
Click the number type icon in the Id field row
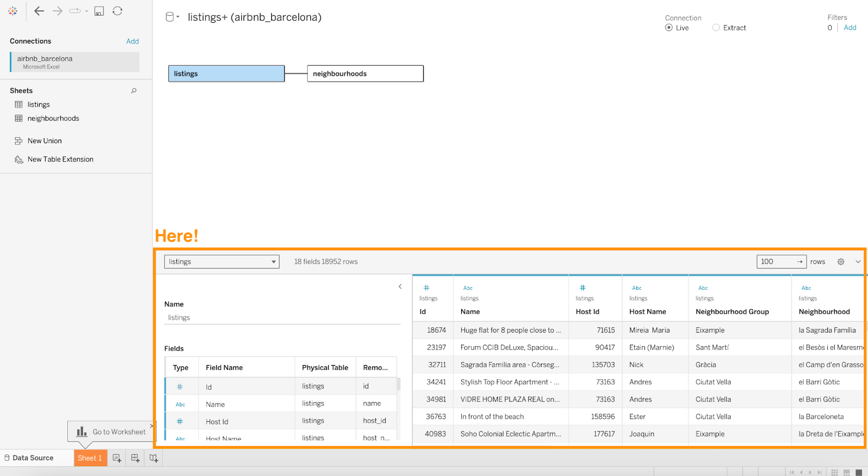(180, 387)
